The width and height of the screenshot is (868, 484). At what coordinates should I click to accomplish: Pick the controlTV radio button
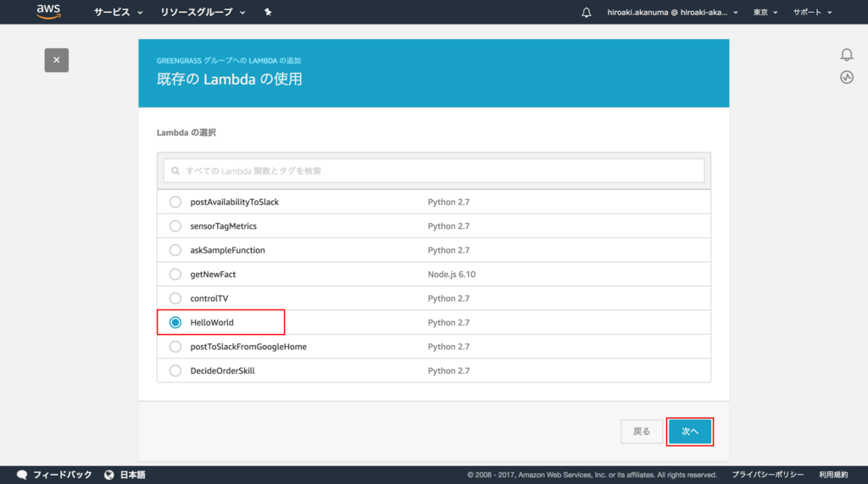[x=175, y=298]
